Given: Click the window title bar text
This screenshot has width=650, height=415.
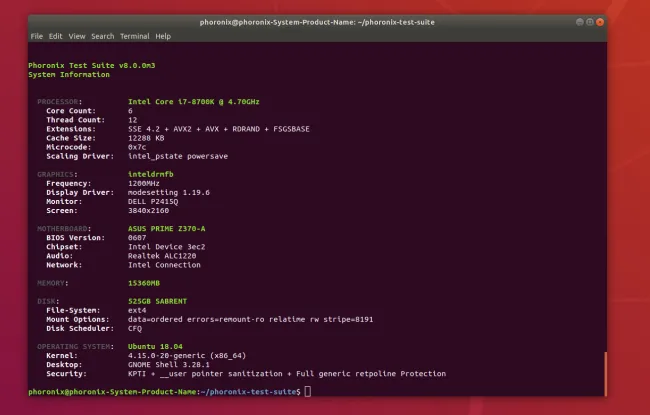Looking at the screenshot, I should (x=317, y=22).
